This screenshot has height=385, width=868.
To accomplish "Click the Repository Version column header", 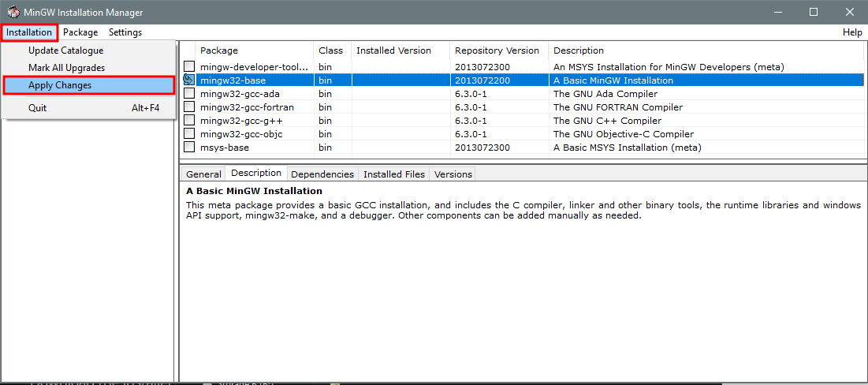I will [x=499, y=50].
